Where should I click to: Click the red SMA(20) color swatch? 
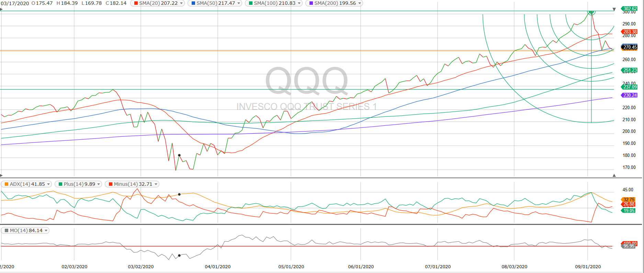(136, 3)
